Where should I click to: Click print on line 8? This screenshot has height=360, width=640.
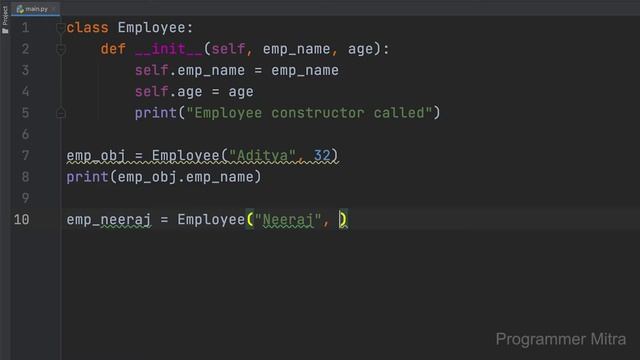click(87, 177)
